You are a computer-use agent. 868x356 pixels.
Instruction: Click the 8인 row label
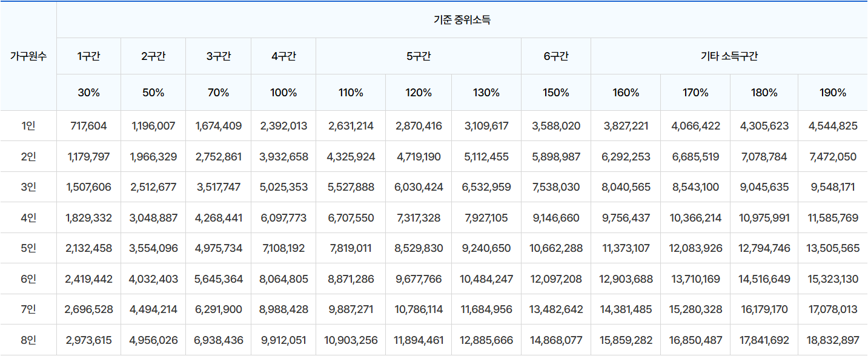[28, 340]
